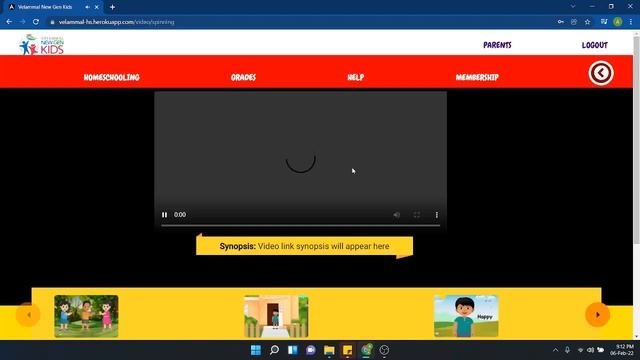Select the boy at doorway thumbnail
This screenshot has width=640, height=360.
coord(276,316)
